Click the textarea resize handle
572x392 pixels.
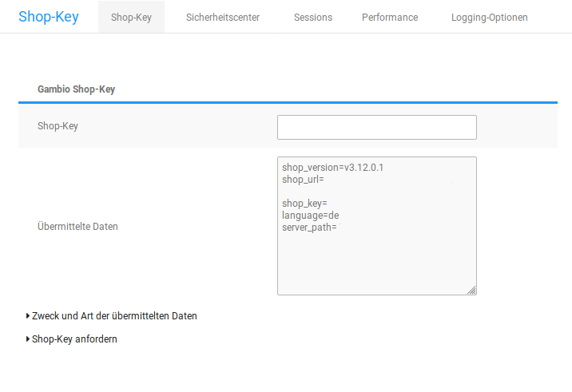471,291
